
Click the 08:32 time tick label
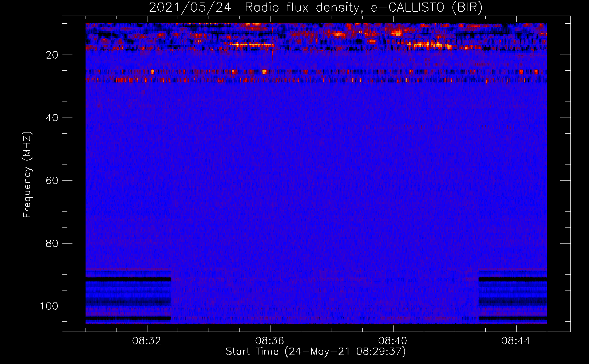point(147,341)
